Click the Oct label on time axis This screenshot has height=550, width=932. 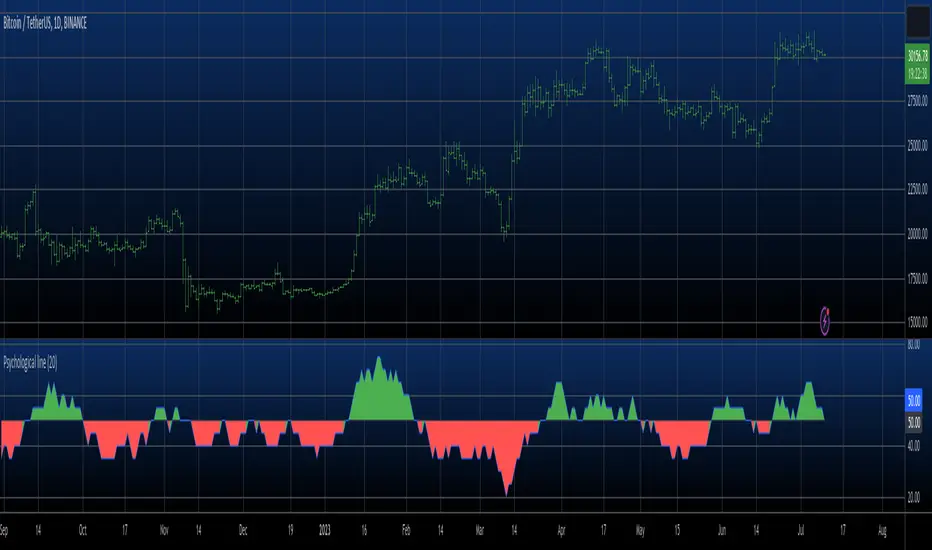pos(83,530)
